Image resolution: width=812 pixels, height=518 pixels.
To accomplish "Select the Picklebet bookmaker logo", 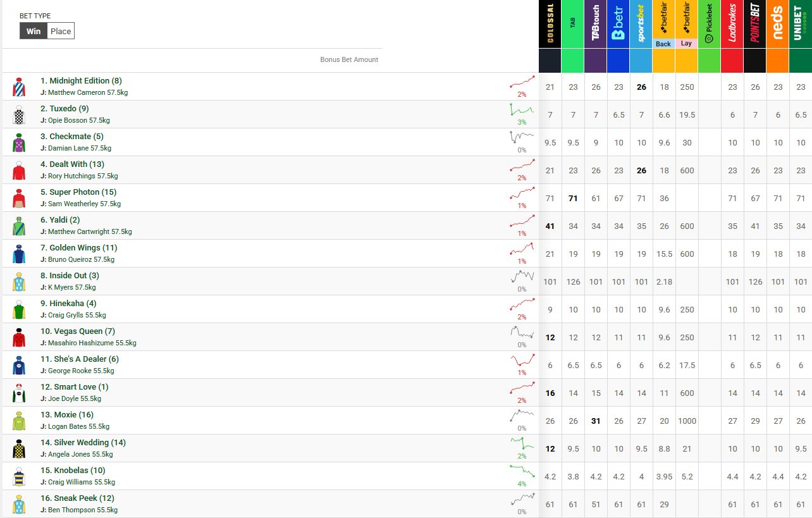I will (709, 24).
